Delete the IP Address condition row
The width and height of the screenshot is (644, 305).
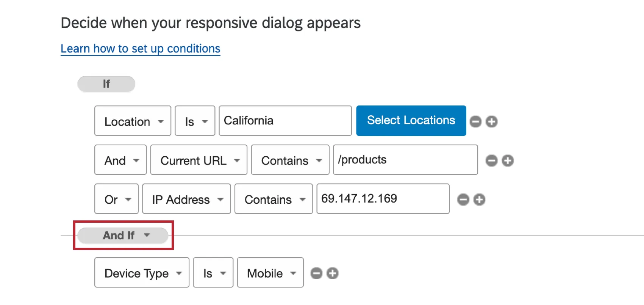(463, 200)
